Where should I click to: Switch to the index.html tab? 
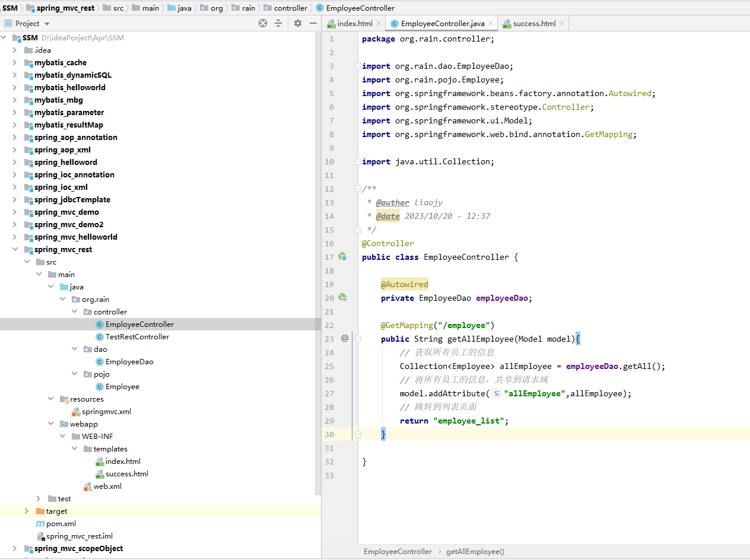[x=355, y=24]
